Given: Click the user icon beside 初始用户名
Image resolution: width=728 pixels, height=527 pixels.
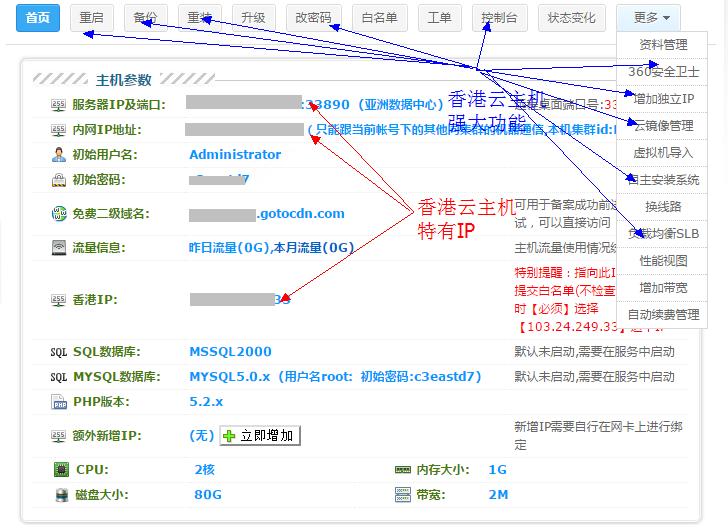Looking at the screenshot, I should (x=59, y=154).
